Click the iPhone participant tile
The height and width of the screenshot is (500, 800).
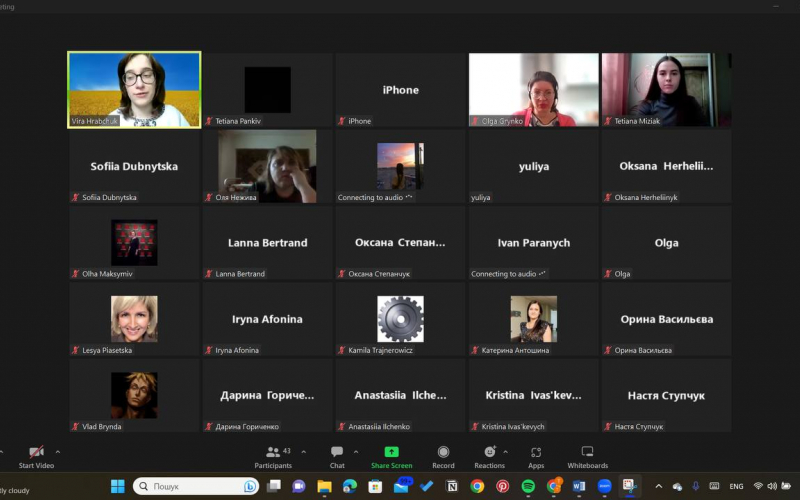coord(401,90)
